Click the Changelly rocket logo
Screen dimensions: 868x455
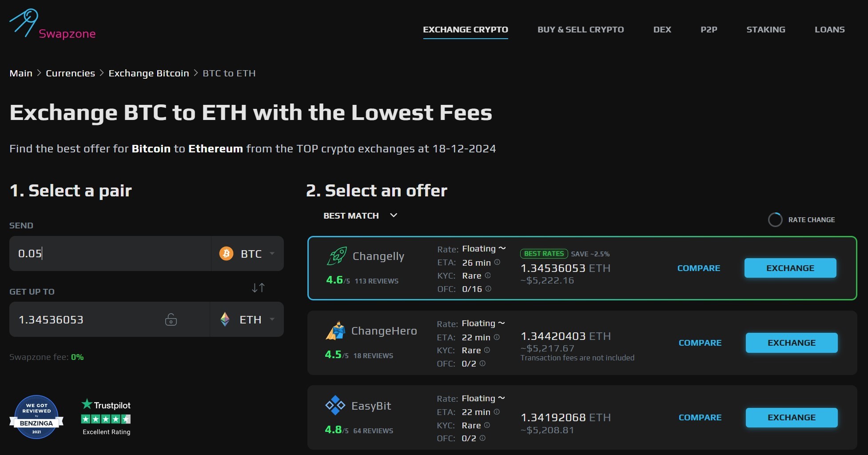(337, 256)
